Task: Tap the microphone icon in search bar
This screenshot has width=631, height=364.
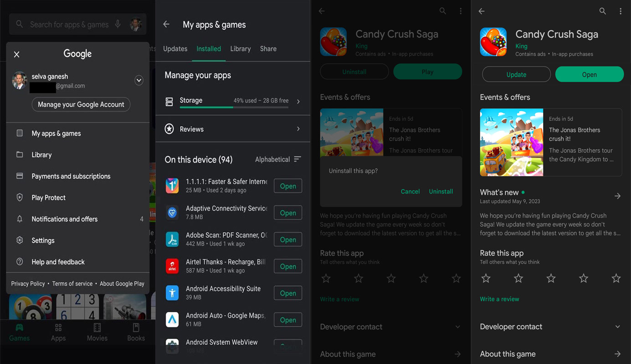Action: [118, 24]
